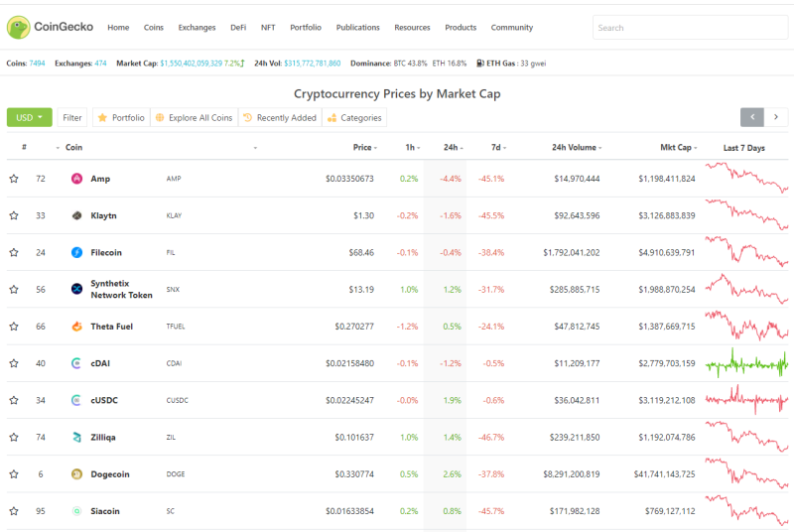The height and width of the screenshot is (532, 794).
Task: Open the Portfolio nav menu item
Action: pos(306,28)
